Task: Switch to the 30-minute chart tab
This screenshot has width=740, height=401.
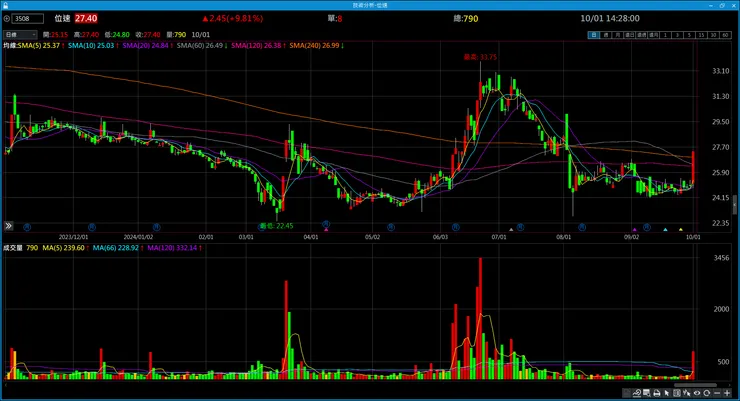Action: click(714, 35)
